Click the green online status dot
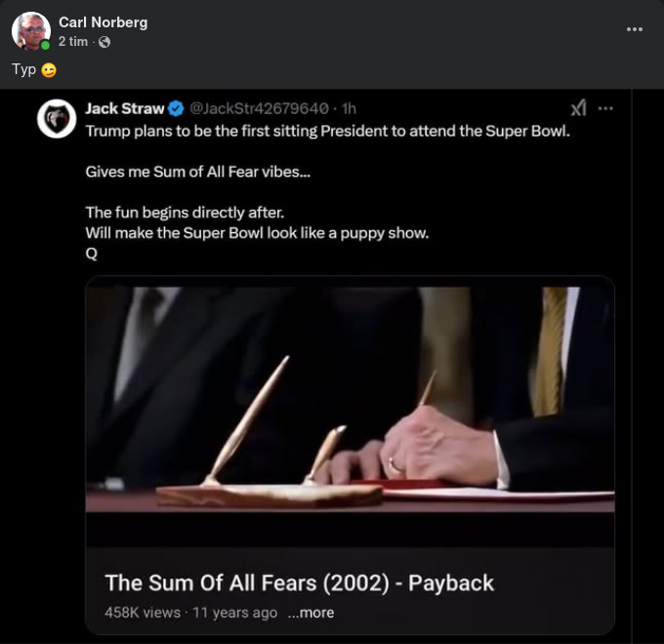The width and height of the screenshot is (664, 644). 45,45
